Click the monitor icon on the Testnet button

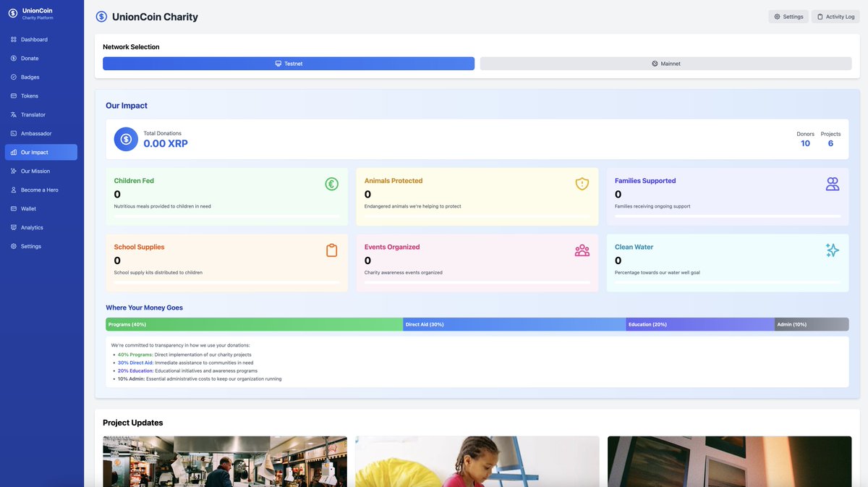[x=278, y=64]
